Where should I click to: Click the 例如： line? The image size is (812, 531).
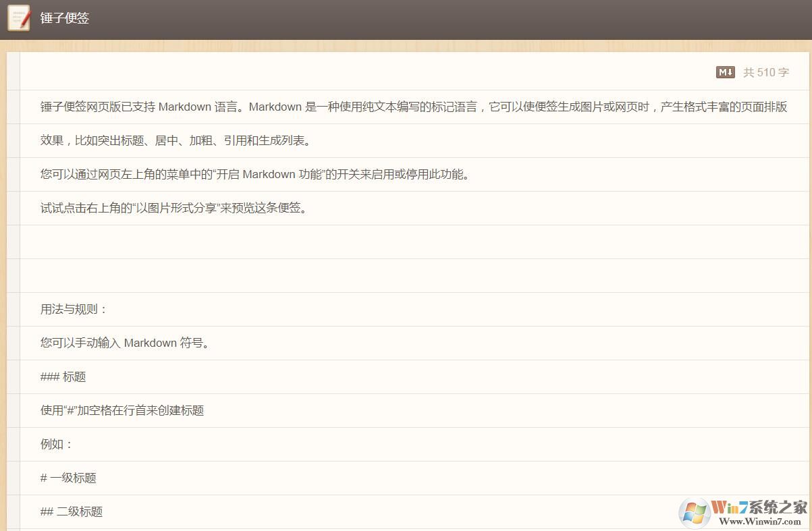click(x=57, y=444)
